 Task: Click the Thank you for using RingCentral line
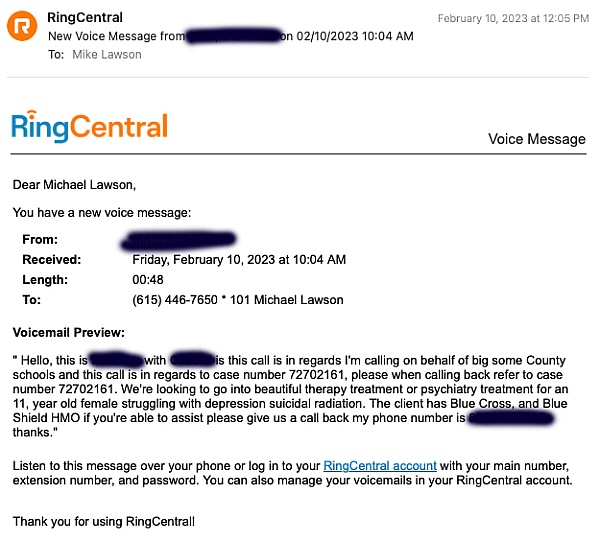[x=104, y=521]
